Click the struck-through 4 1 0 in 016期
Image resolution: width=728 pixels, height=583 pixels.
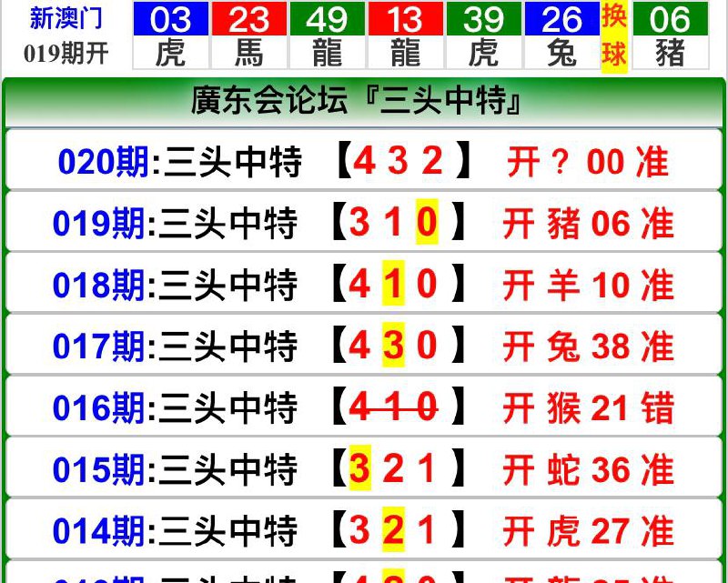tap(393, 407)
